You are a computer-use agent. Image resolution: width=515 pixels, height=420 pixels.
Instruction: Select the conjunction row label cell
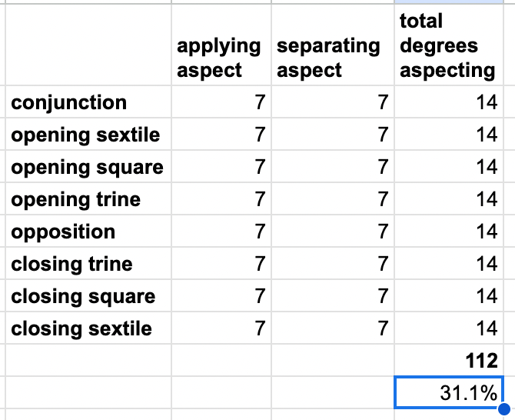pyautogui.click(x=89, y=102)
